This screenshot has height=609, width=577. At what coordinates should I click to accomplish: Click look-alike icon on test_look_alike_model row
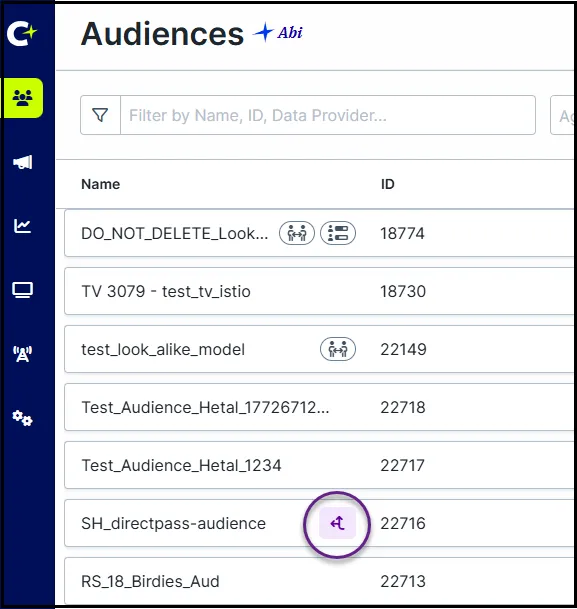click(338, 349)
